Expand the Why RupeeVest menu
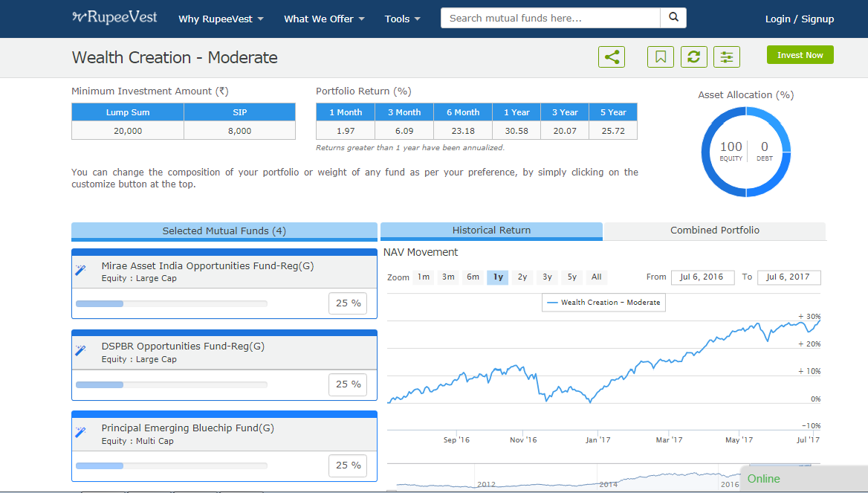Screen dimensions: 868x493 (221, 19)
